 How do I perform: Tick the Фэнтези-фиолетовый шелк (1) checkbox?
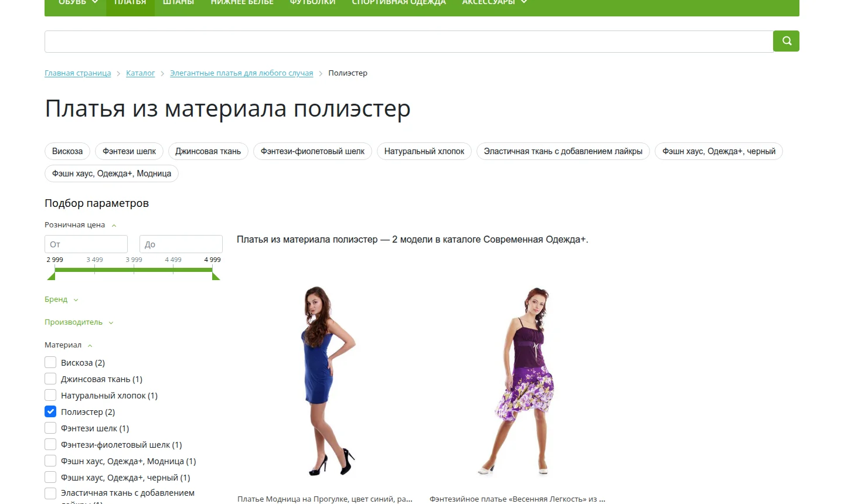point(50,445)
